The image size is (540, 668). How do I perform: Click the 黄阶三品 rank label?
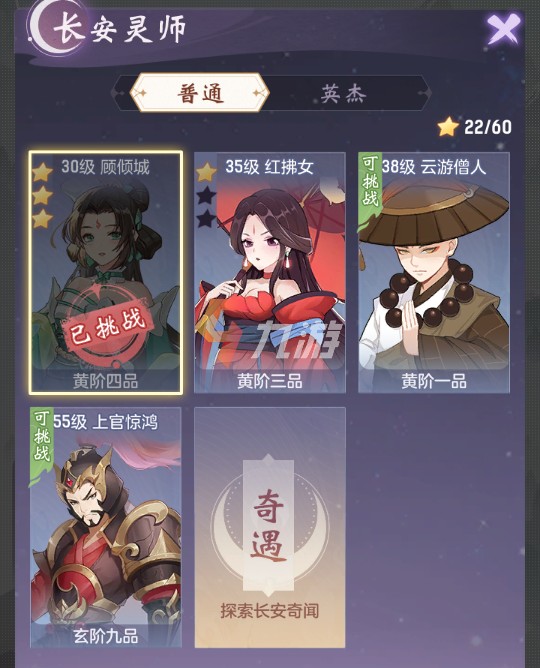(270, 381)
